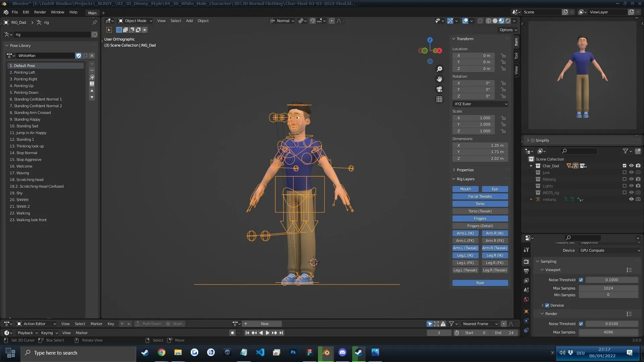
Task: Adjust the Max Samples slider under Viewport
Action: (x=608, y=288)
